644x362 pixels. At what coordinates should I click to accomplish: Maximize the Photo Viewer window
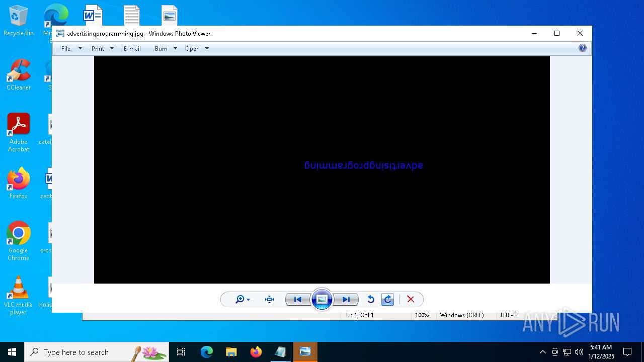click(557, 34)
